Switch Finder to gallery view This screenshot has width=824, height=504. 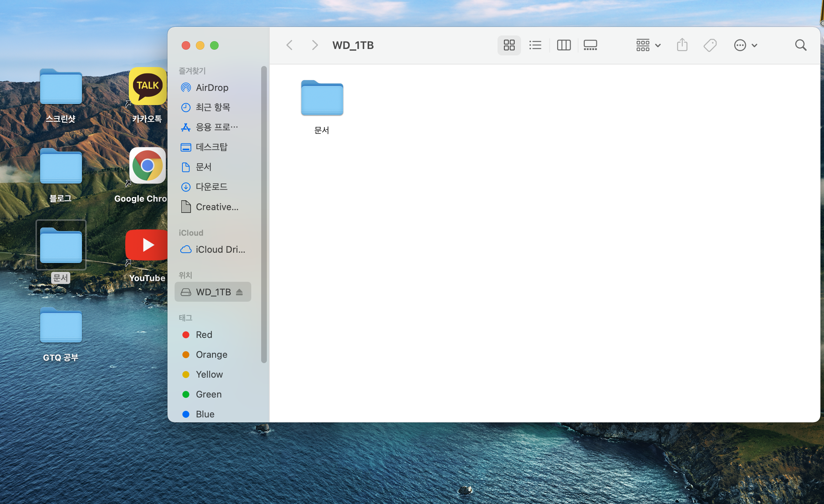pos(590,45)
